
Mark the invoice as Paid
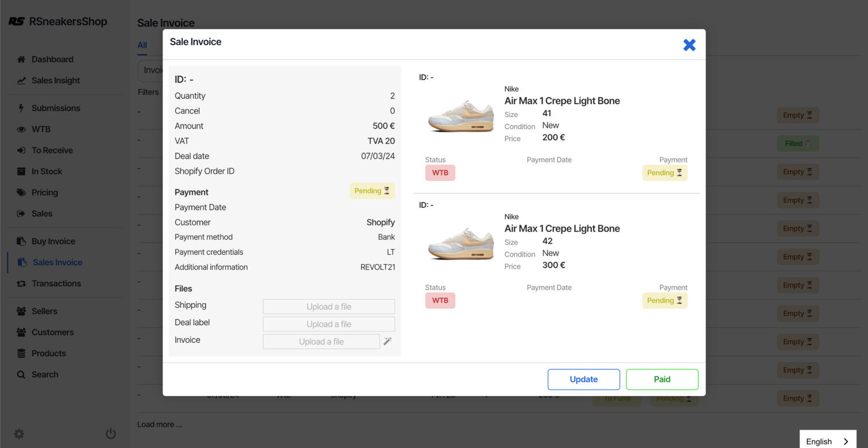662,379
